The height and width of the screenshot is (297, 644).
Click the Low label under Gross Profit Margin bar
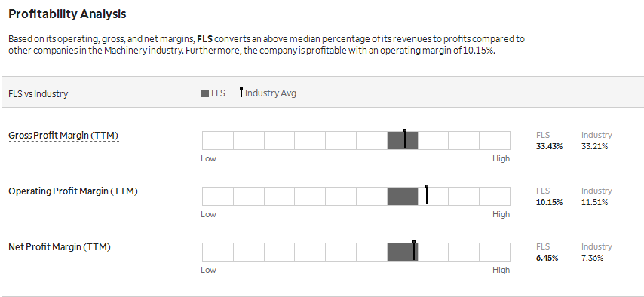pos(208,158)
